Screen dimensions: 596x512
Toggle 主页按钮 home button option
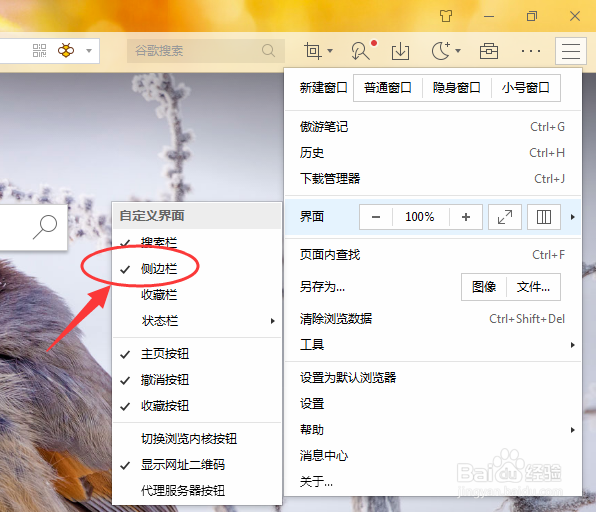(x=197, y=354)
